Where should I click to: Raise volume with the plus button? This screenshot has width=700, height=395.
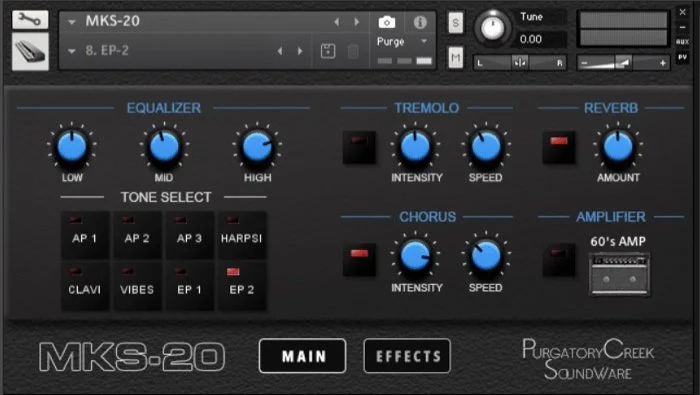pos(662,63)
